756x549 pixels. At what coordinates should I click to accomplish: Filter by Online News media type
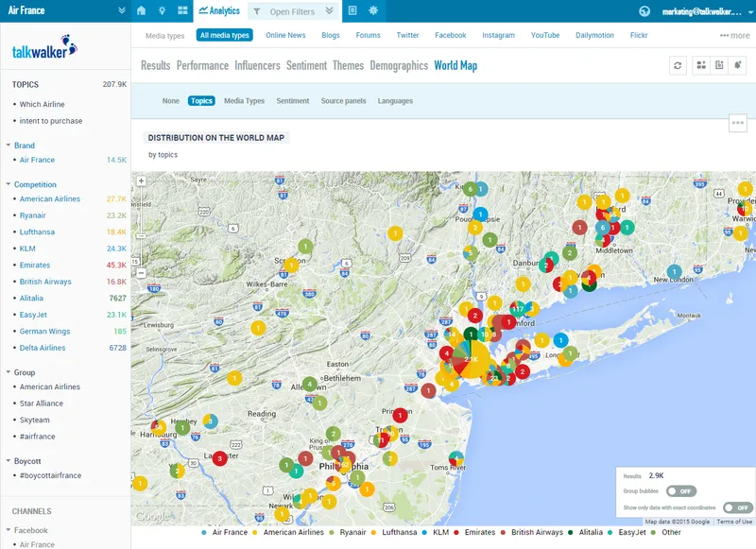tap(285, 35)
